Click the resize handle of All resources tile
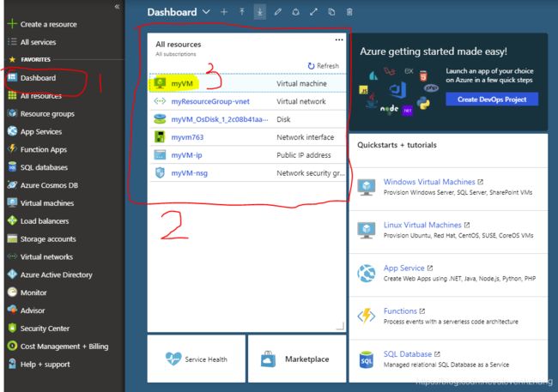The height and width of the screenshot is (392, 558). (x=341, y=326)
